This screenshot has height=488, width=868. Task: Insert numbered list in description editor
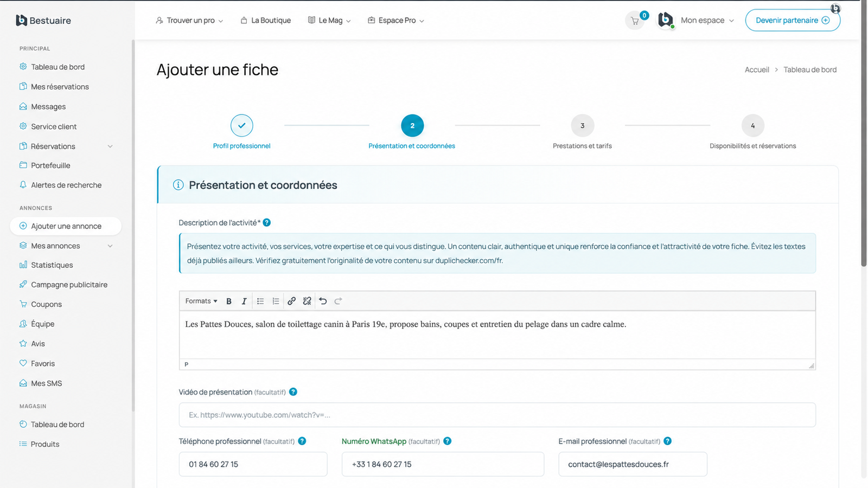click(x=276, y=301)
